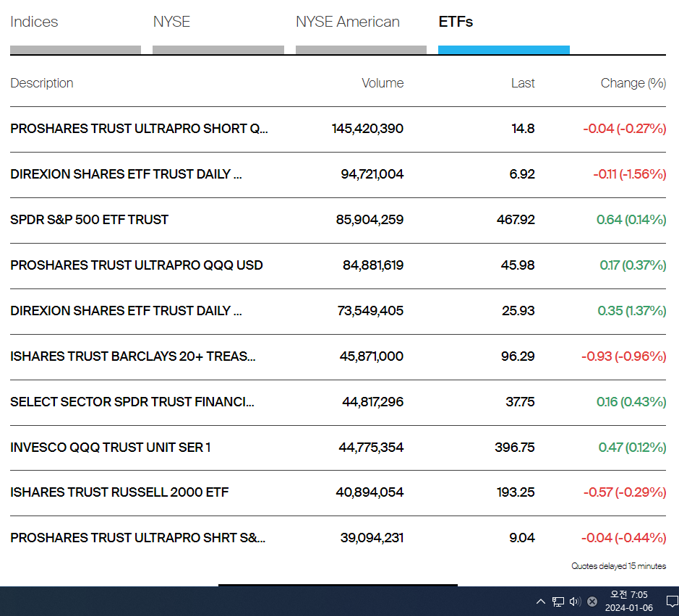The height and width of the screenshot is (616, 679).
Task: Open the taskbar clock showing 7:05
Action: tap(629, 602)
